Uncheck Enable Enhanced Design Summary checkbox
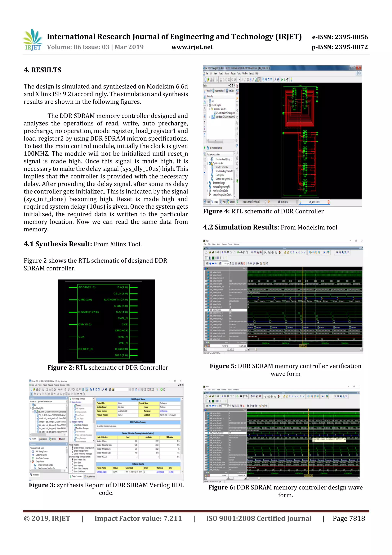 point(73,448)
